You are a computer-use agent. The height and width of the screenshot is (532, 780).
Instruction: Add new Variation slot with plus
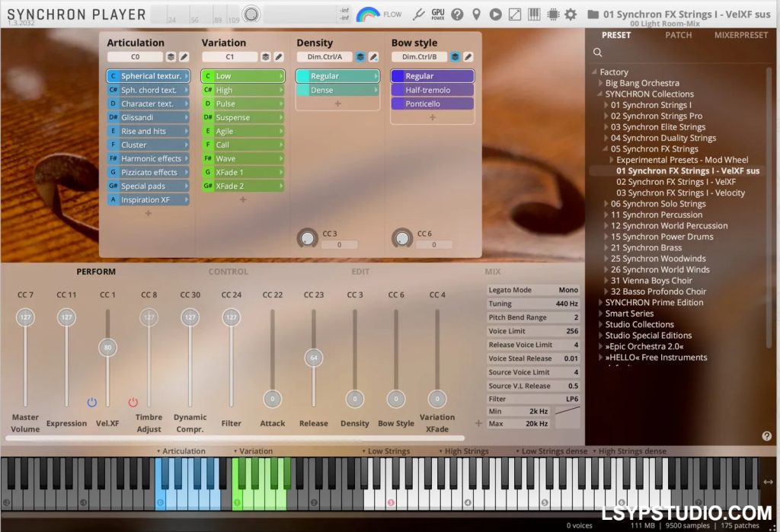[x=243, y=199]
